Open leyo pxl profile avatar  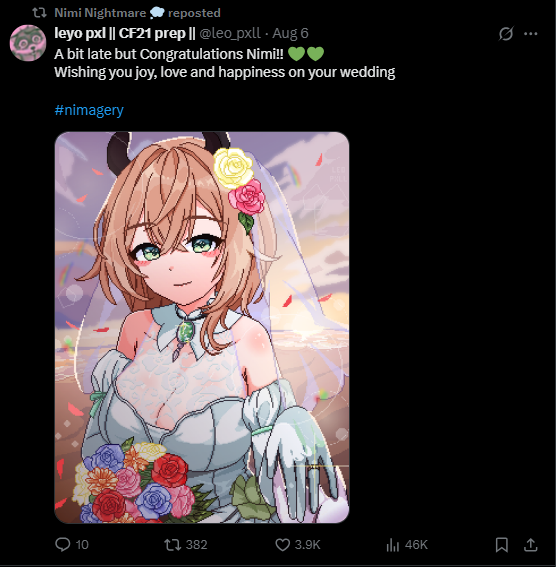tap(28, 43)
